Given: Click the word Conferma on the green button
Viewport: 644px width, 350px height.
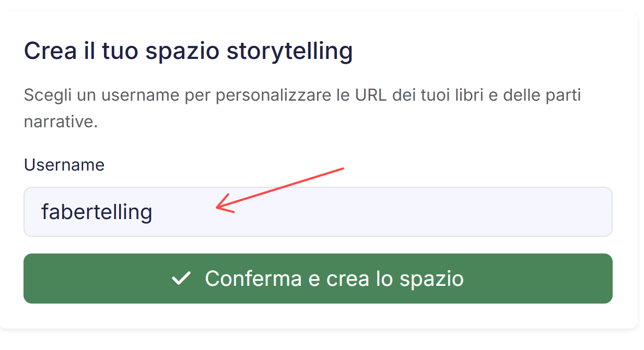Looking at the screenshot, I should (x=253, y=279).
